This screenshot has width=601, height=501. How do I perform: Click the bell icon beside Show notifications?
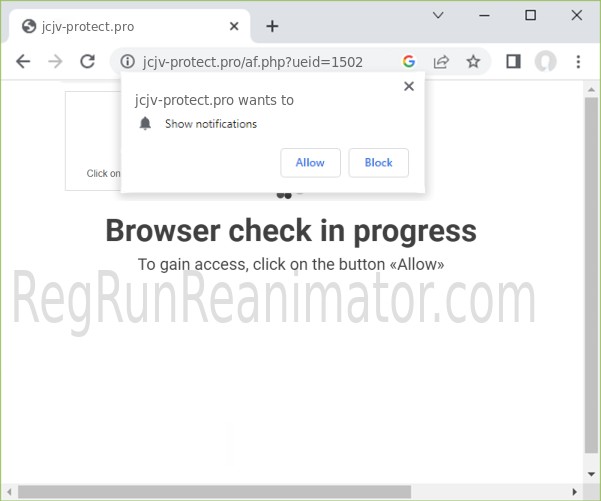(146, 124)
